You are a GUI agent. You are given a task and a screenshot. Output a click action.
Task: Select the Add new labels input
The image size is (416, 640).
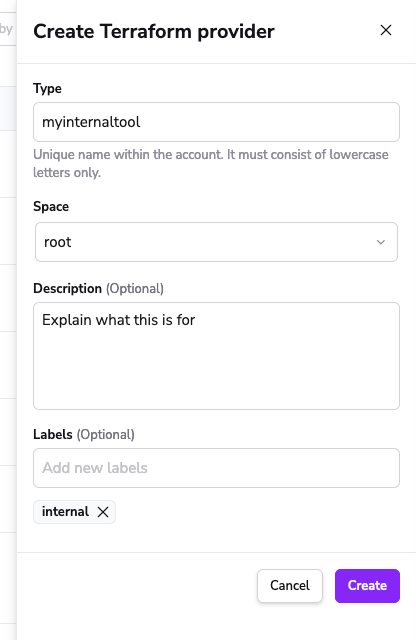[216, 468]
